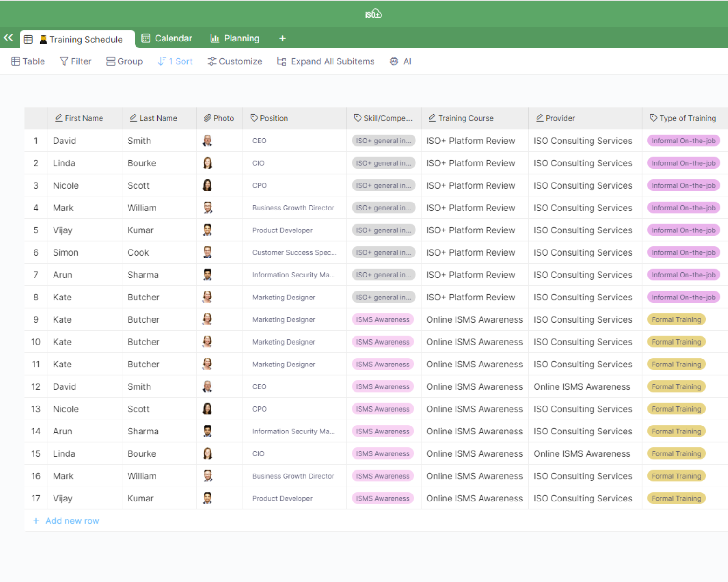Collapse the sidebar with double chevron icon
Image resolution: width=728 pixels, height=582 pixels.
[x=8, y=38]
